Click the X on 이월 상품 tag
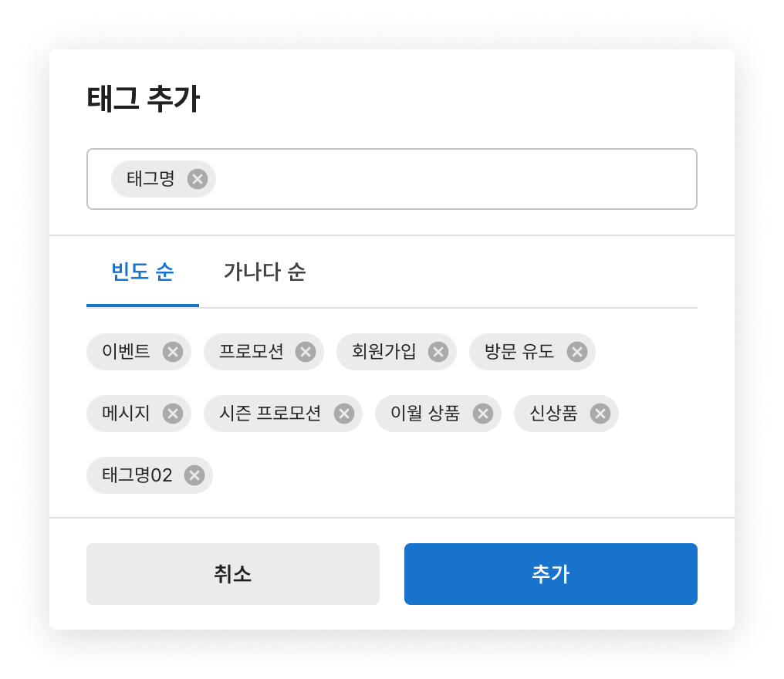The height and width of the screenshot is (679, 784). pyautogui.click(x=482, y=414)
